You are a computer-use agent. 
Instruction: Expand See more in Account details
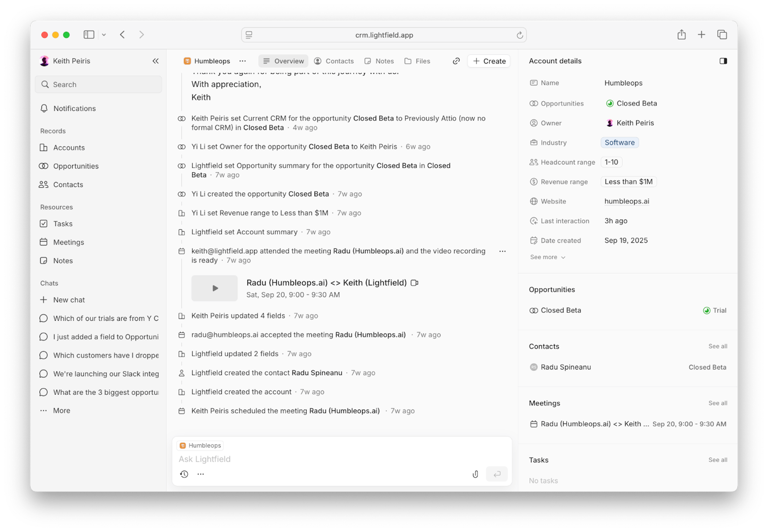[x=547, y=257]
